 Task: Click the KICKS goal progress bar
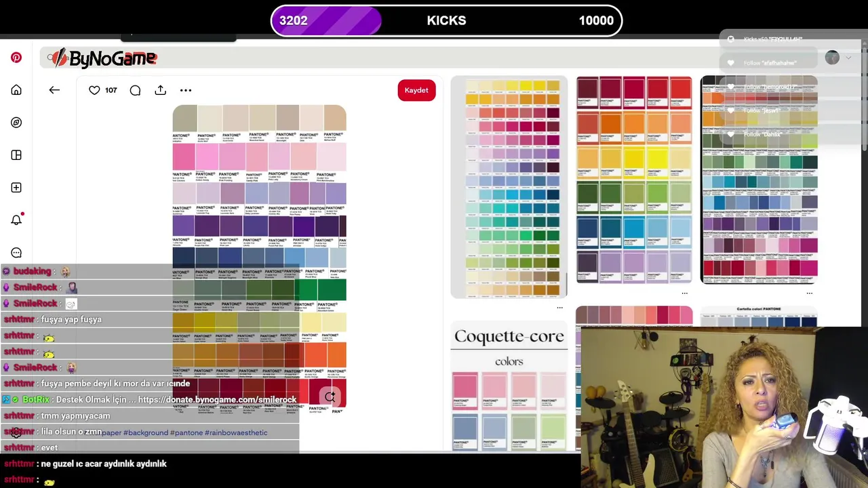click(446, 20)
